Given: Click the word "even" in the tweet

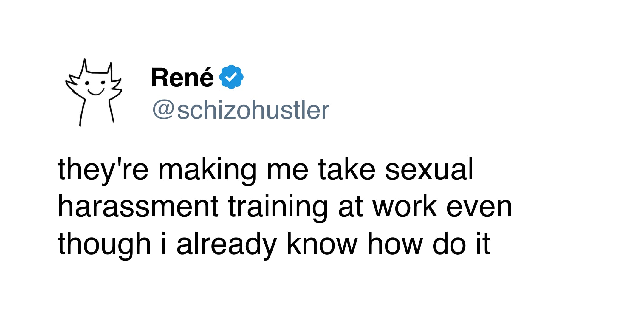Looking at the screenshot, I should (x=479, y=207).
